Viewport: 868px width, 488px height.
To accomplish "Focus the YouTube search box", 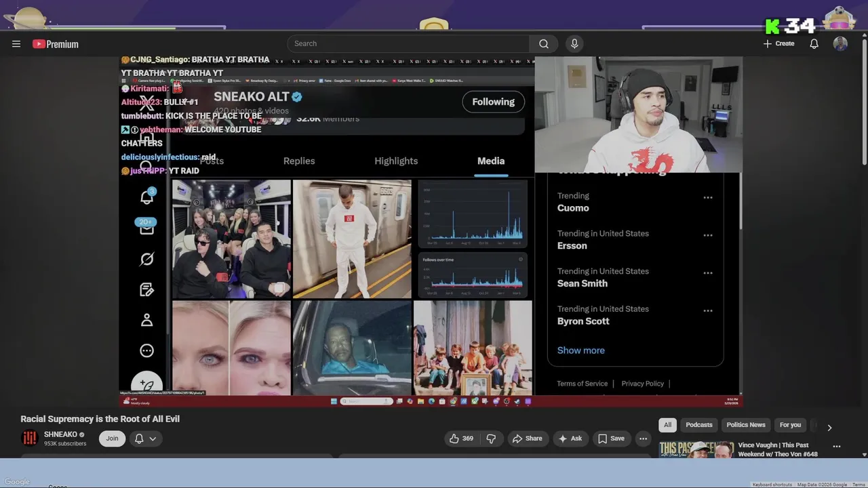I will coord(408,43).
